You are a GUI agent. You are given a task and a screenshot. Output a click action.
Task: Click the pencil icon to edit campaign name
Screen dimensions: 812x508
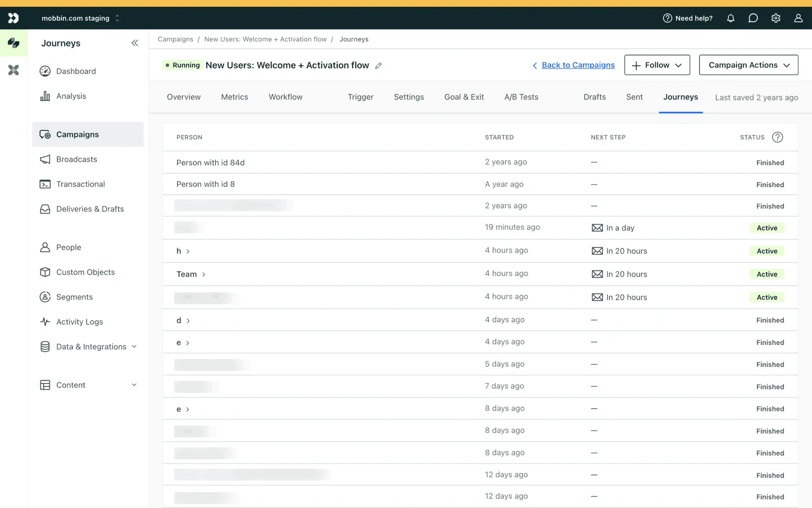tap(379, 66)
